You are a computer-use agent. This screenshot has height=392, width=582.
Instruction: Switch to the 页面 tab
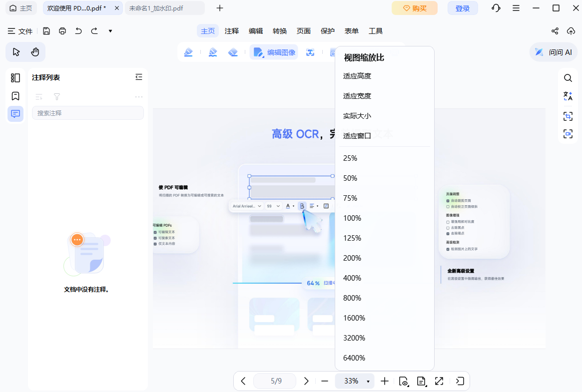pyautogui.click(x=304, y=31)
